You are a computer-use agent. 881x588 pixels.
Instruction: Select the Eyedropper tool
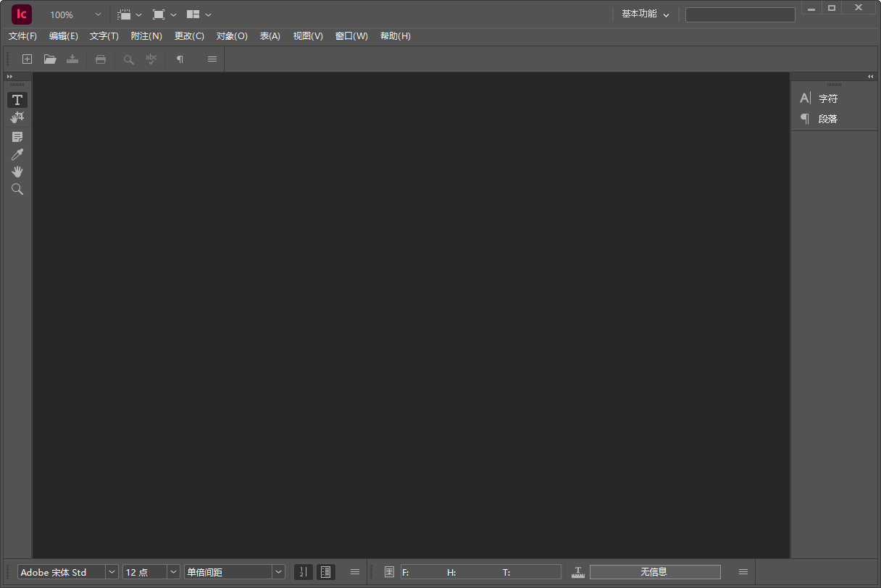pyautogui.click(x=17, y=154)
